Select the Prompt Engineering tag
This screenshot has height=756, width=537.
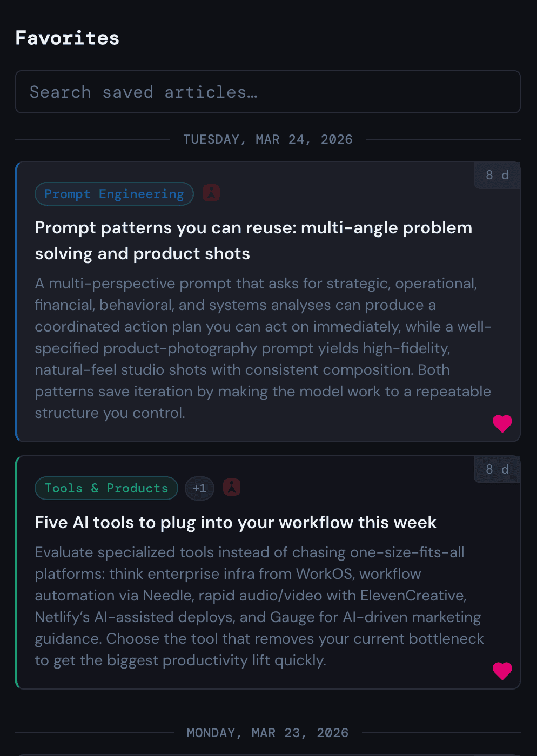point(114,194)
